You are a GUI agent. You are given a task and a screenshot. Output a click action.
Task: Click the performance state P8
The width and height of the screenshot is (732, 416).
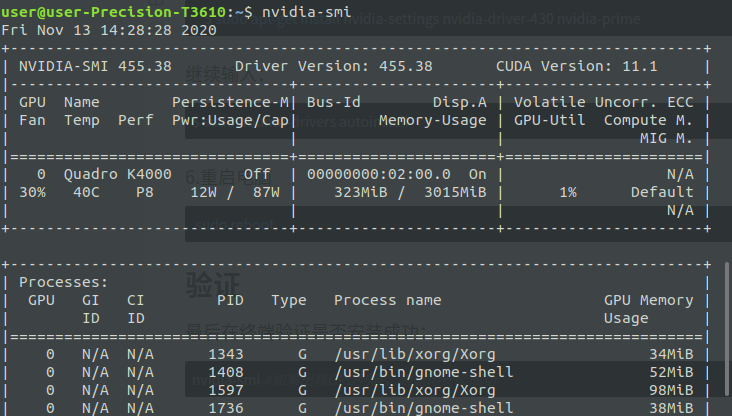pos(145,192)
